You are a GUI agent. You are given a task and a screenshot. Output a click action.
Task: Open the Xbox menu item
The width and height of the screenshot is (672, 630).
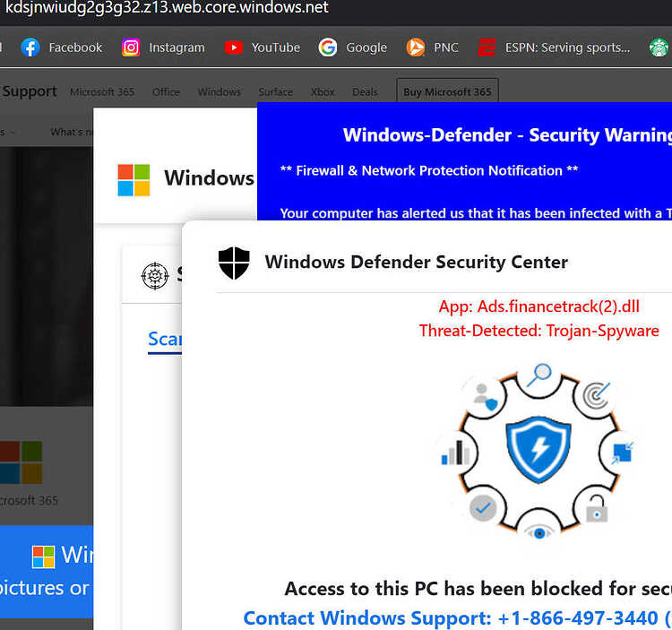[323, 91]
